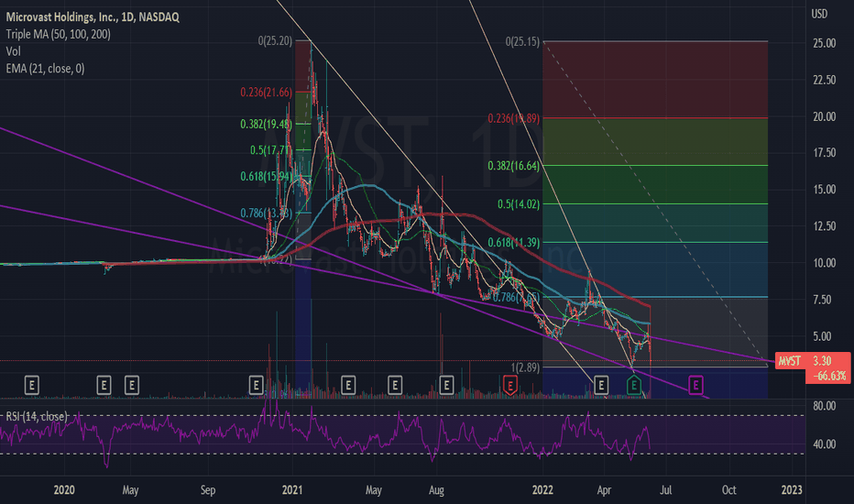
Task: Click the 25.00 price axis value
Action: [824, 44]
